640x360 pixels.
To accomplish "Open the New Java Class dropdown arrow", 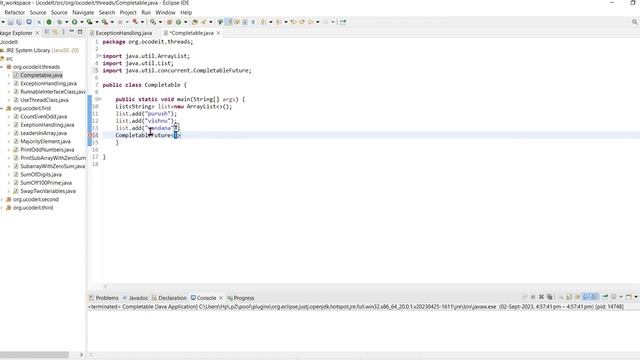I will click(x=186, y=22).
